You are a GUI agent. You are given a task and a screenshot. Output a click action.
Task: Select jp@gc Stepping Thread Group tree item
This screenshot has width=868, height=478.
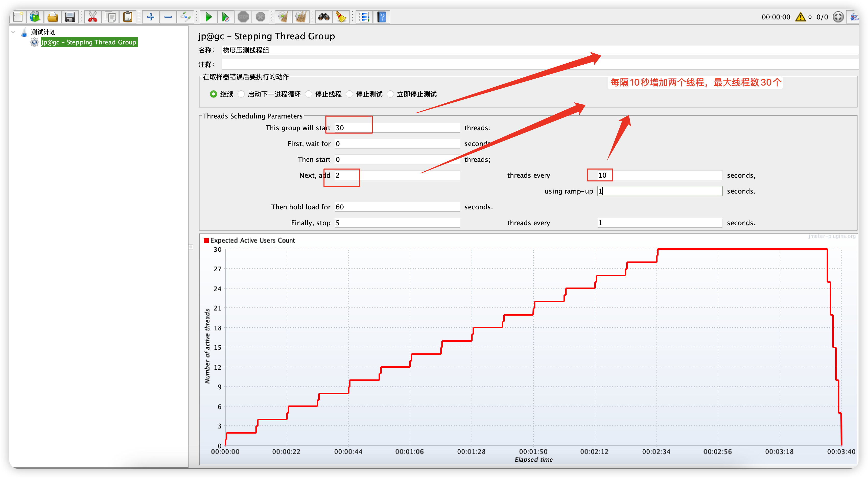[89, 42]
